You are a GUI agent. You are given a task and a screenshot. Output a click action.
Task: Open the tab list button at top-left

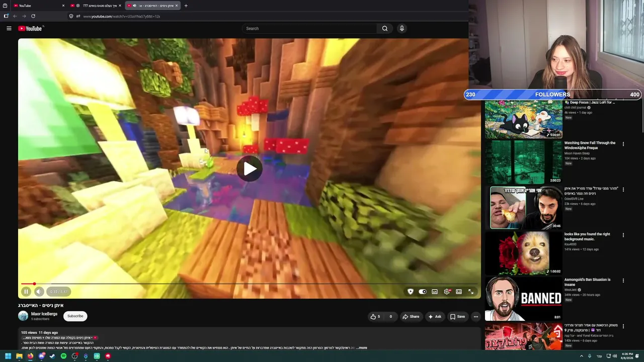[x=5, y=6]
